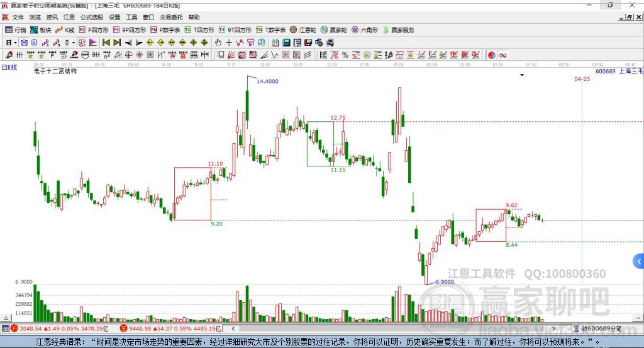Open the 六角形 hexagon tool

coord(365,30)
